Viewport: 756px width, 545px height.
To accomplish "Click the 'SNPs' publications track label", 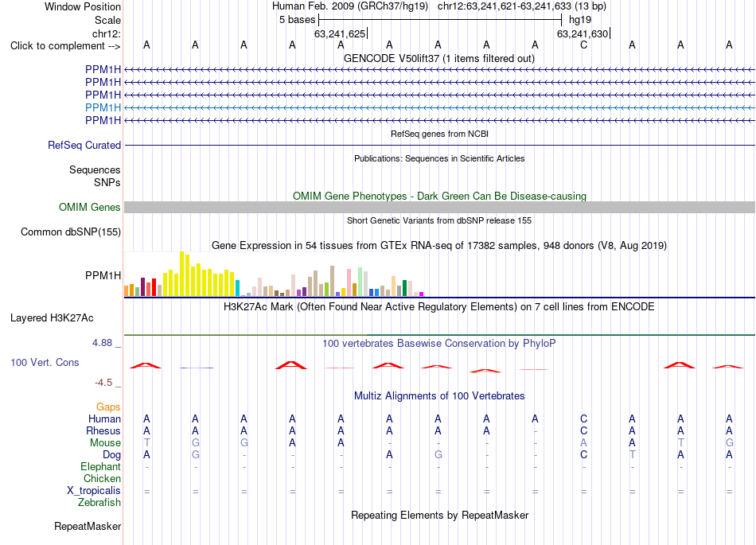I will pos(107,182).
